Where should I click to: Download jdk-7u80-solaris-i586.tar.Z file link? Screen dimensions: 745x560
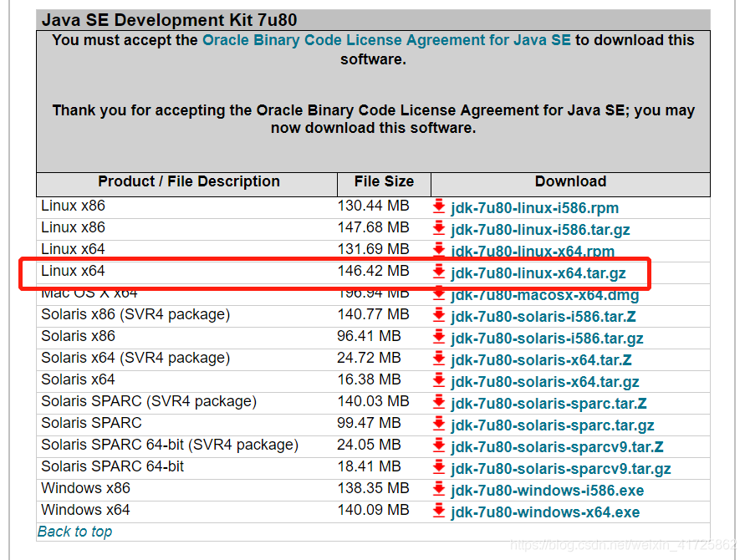tap(543, 316)
